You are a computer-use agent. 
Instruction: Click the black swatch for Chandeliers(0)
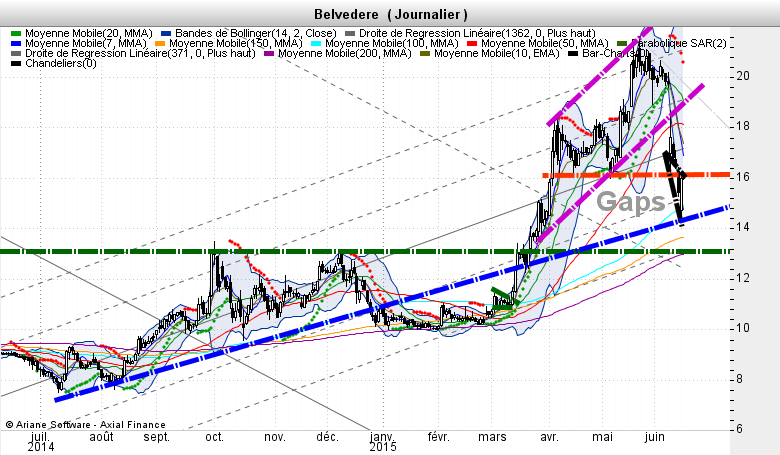(x=16, y=63)
